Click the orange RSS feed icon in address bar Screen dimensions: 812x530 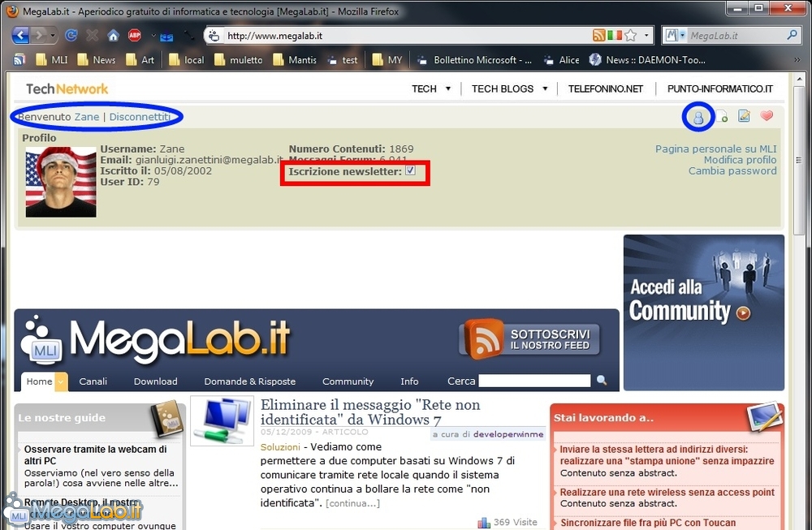[598, 35]
